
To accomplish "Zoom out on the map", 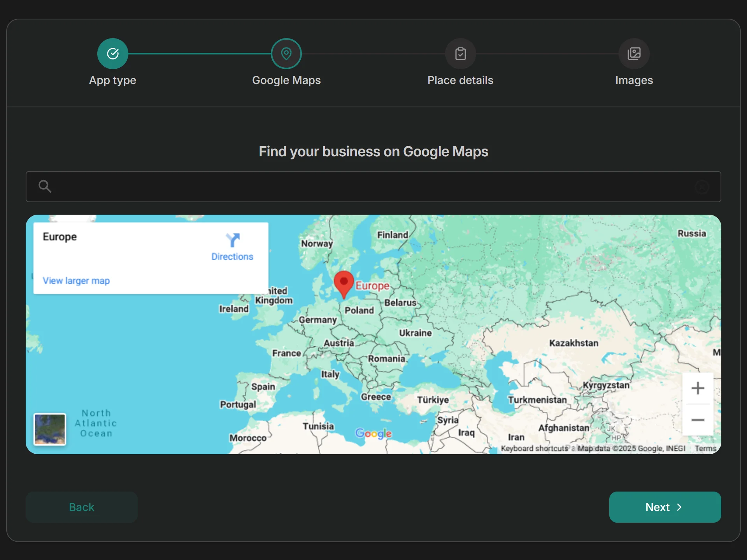I will click(698, 420).
